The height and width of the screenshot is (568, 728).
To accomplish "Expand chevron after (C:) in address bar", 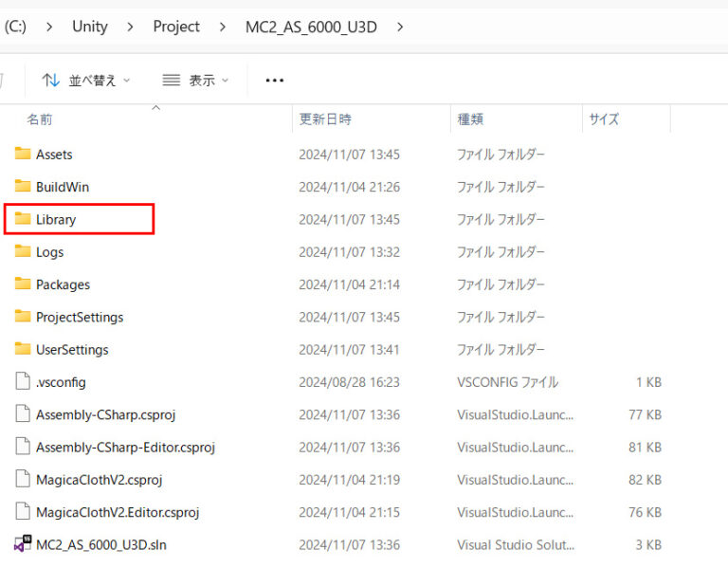I will click(49, 27).
